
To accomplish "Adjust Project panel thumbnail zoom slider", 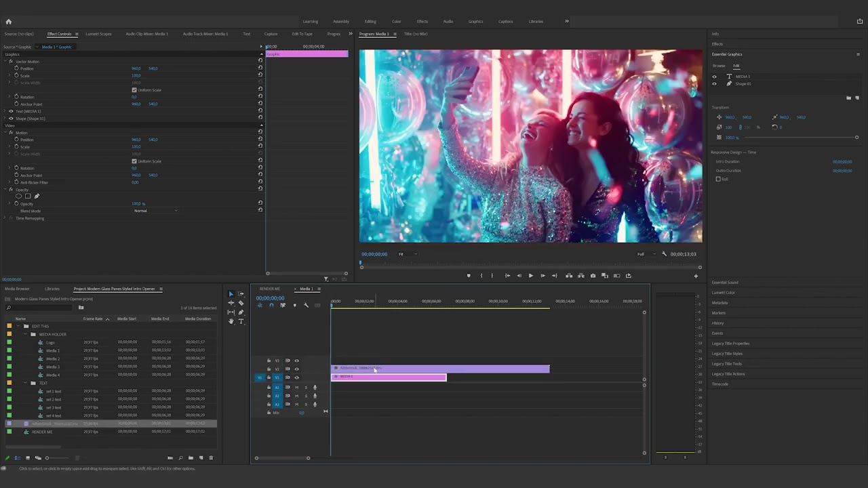I will click(x=58, y=458).
